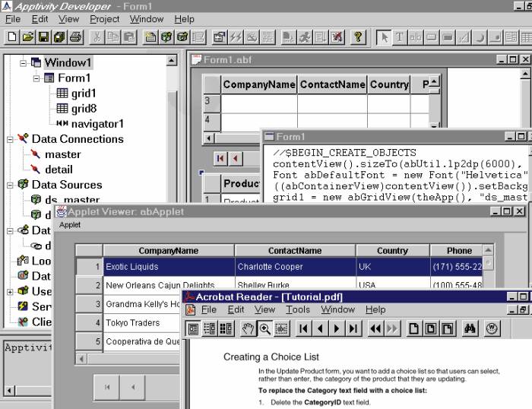This screenshot has height=409, width=532.
Task: Click Acrobat's Previous Page arrow
Action: coord(320,328)
